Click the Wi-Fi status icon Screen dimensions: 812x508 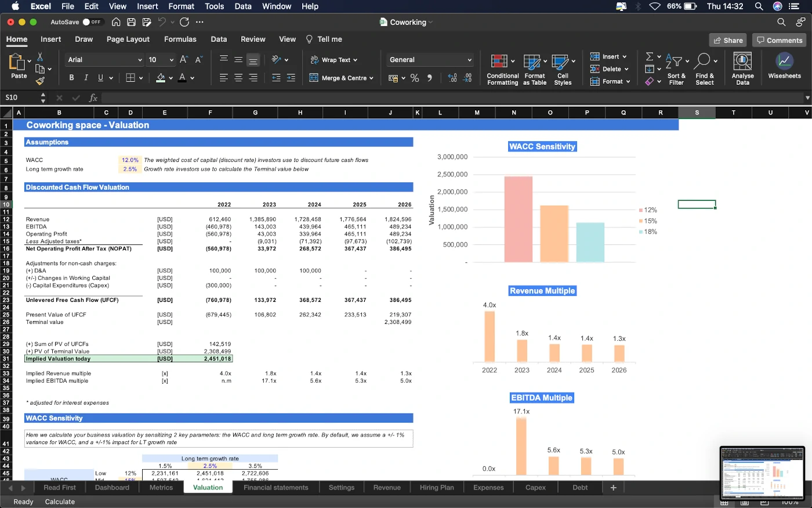(x=655, y=6)
